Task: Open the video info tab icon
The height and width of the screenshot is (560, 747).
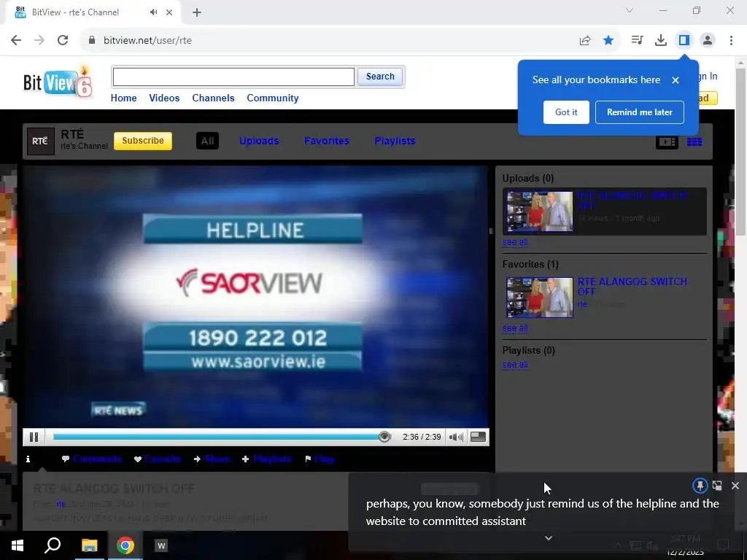Action: pos(28,459)
